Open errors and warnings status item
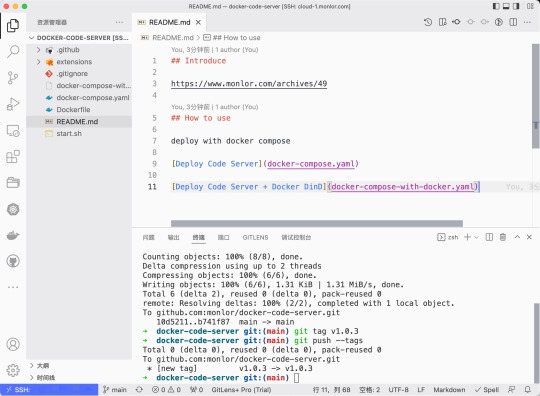Image resolution: width=540 pixels, height=396 pixels. tap(166, 390)
